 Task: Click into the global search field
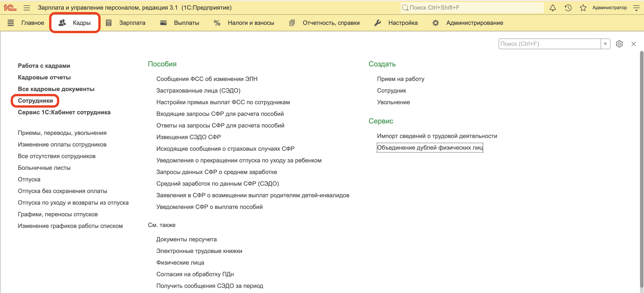click(472, 8)
